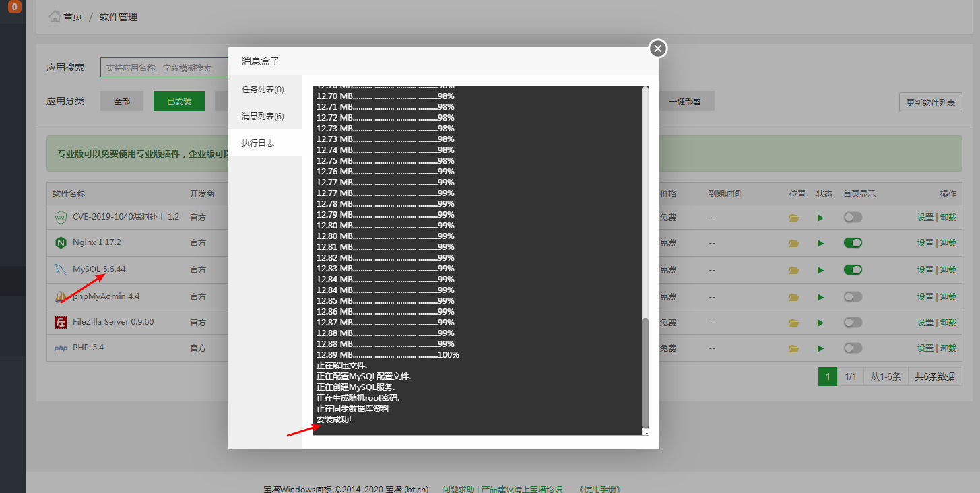Click the MySQL dolphin icon

(61, 269)
